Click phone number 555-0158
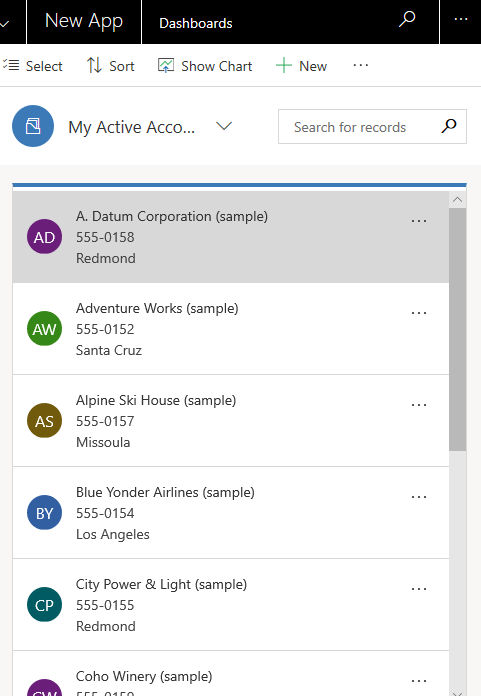Screen dimensions: 481x696 105,237
